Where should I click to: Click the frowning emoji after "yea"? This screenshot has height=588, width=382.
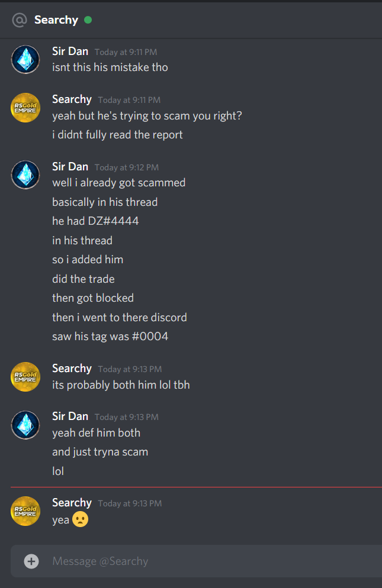tap(80, 519)
